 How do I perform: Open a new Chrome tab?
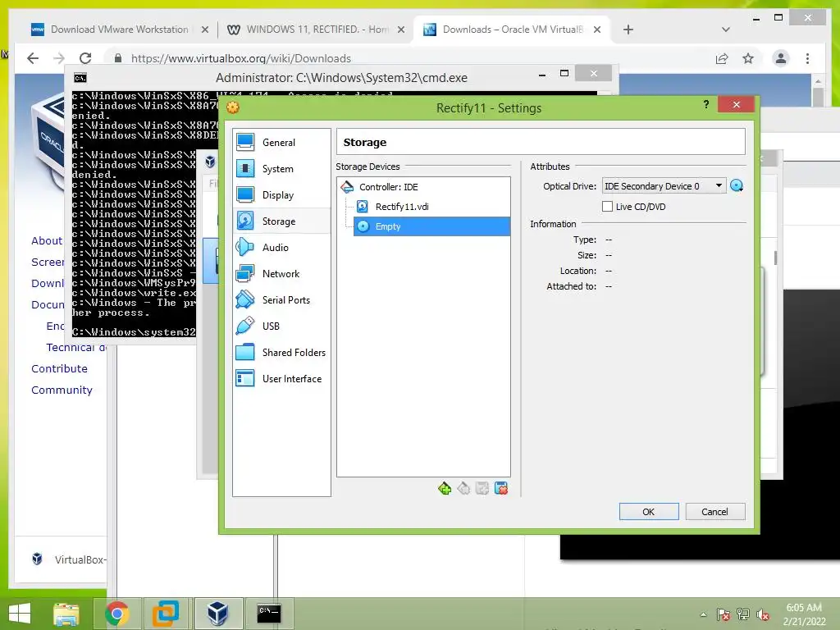pos(628,30)
